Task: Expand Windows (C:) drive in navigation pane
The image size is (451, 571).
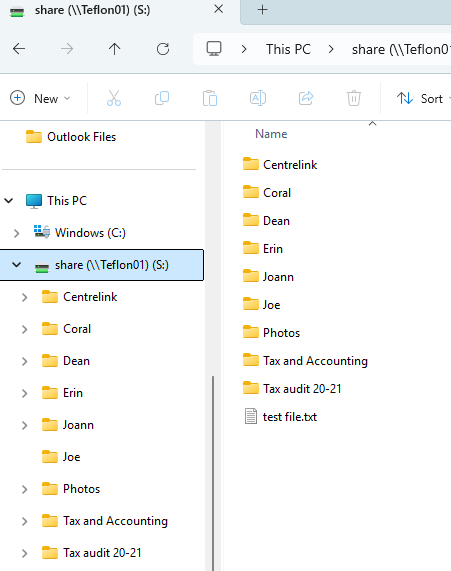Action: 16,233
